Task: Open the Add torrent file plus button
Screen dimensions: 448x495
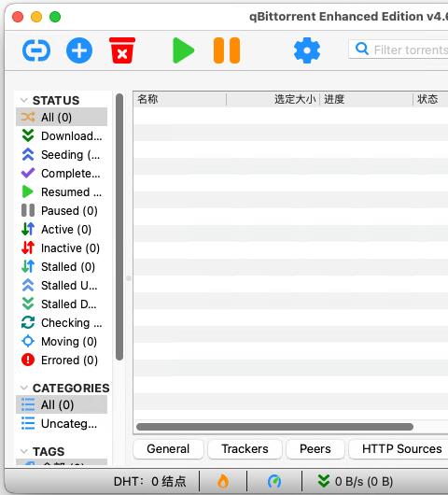Action: point(79,50)
